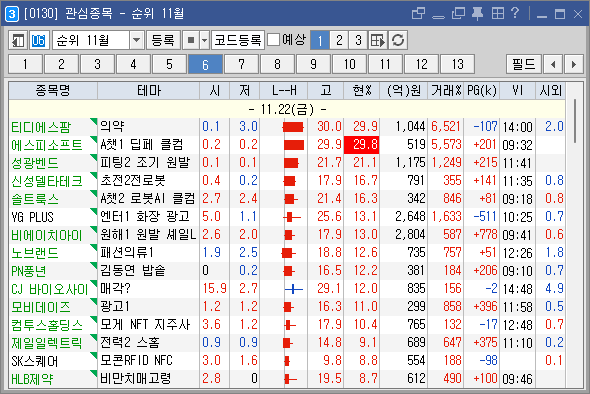This screenshot has height=394, width=590.
Task: Toggle the 예상 checkbox
Action: pos(274,40)
